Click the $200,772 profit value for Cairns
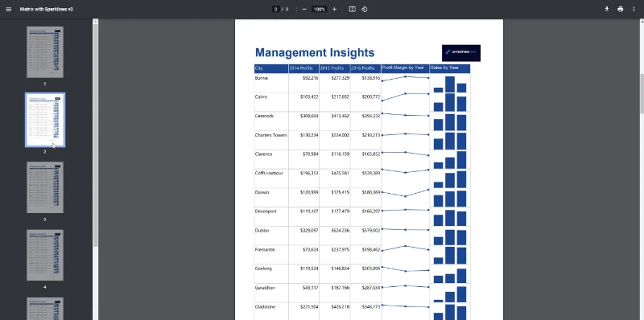The image size is (644, 320). (x=371, y=96)
